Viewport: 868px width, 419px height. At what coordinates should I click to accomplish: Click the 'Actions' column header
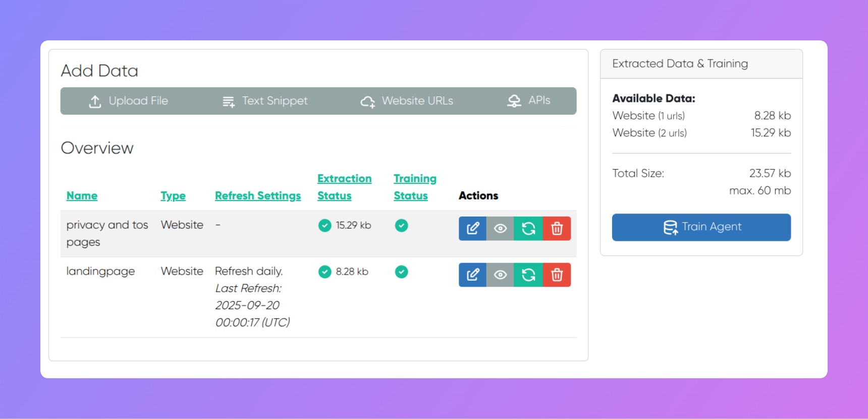478,196
